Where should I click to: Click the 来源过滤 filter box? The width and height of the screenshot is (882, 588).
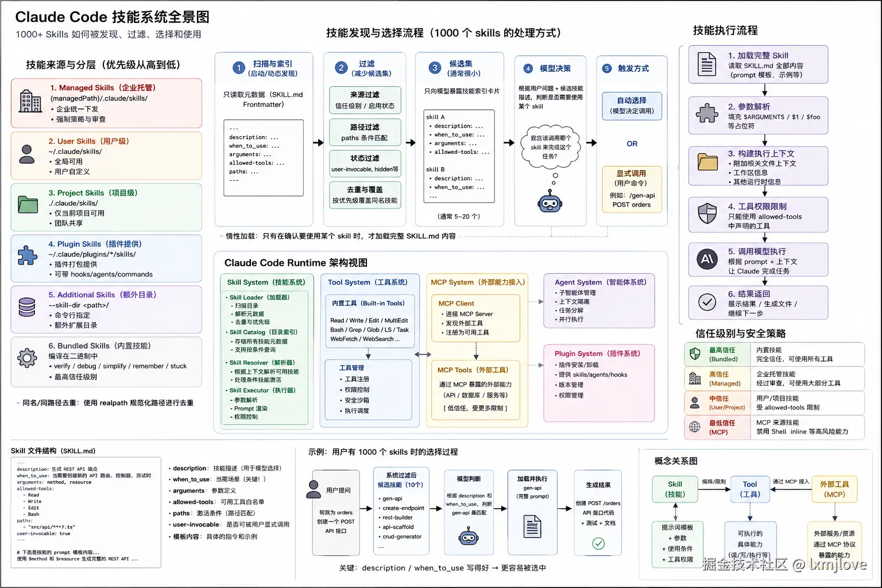click(365, 100)
